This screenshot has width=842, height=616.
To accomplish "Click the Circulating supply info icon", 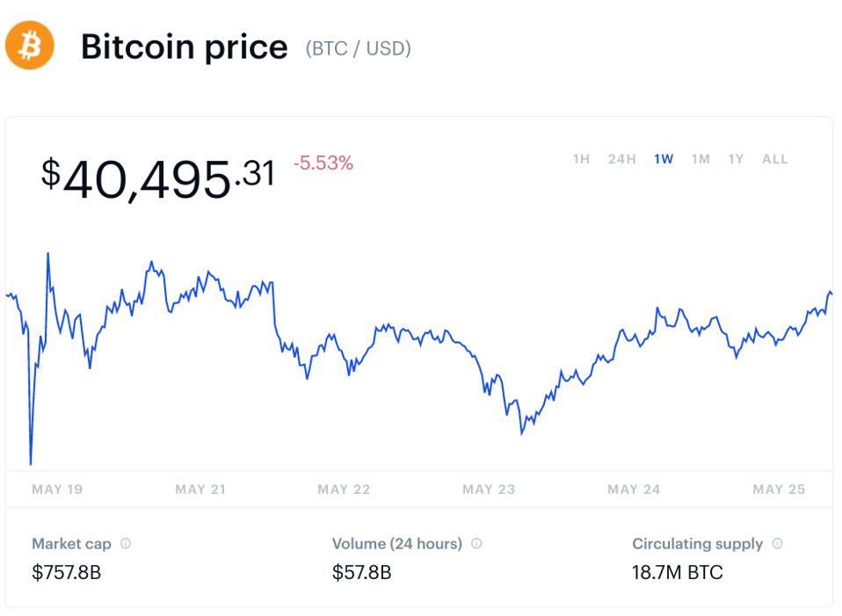I will tap(777, 544).
